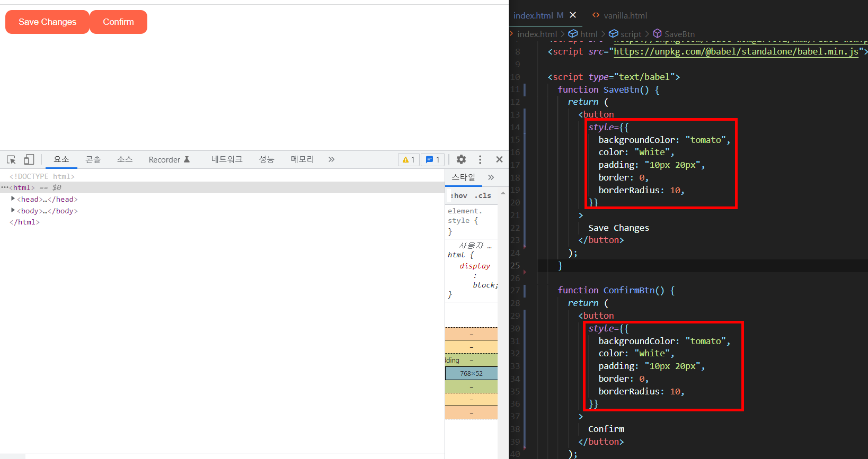Click the function SaveBtn() declaration

click(608, 89)
